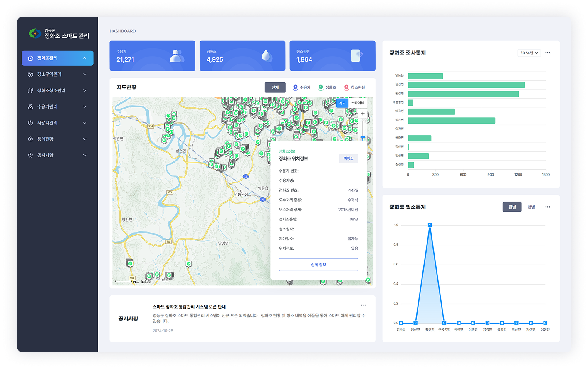The image size is (588, 369).
Task: Switch map to 스카이뷰 tab
Action: click(x=357, y=103)
